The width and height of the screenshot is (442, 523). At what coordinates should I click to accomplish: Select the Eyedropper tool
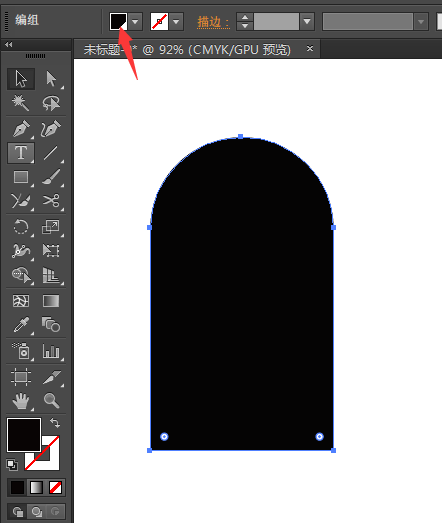21,325
